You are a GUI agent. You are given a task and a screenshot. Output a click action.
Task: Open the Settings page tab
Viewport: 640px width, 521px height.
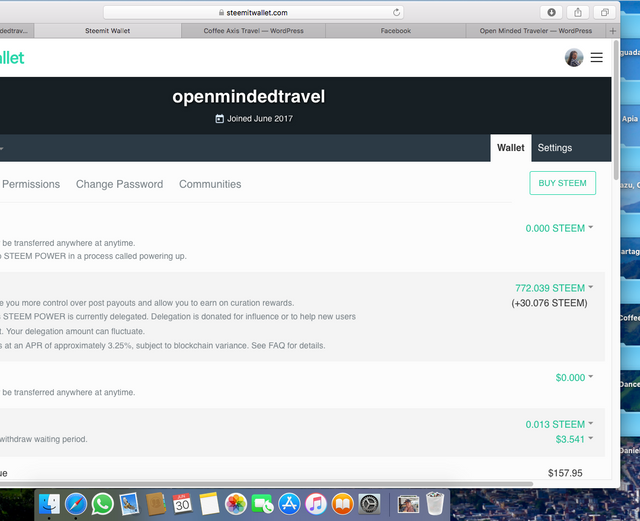click(x=555, y=148)
